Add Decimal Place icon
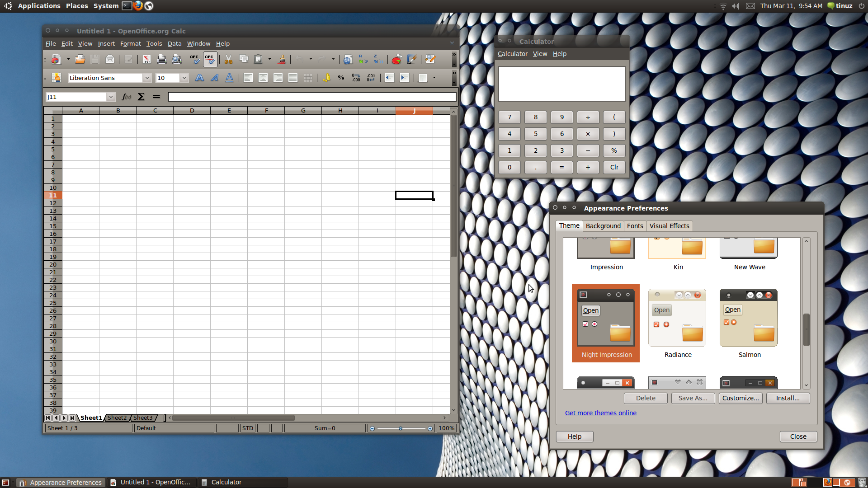This screenshot has height=488, width=868. click(356, 78)
